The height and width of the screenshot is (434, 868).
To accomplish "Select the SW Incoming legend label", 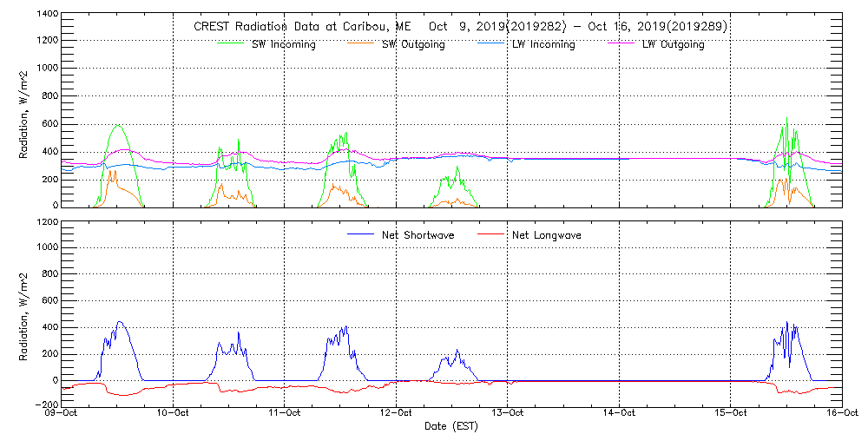I will 283,44.
